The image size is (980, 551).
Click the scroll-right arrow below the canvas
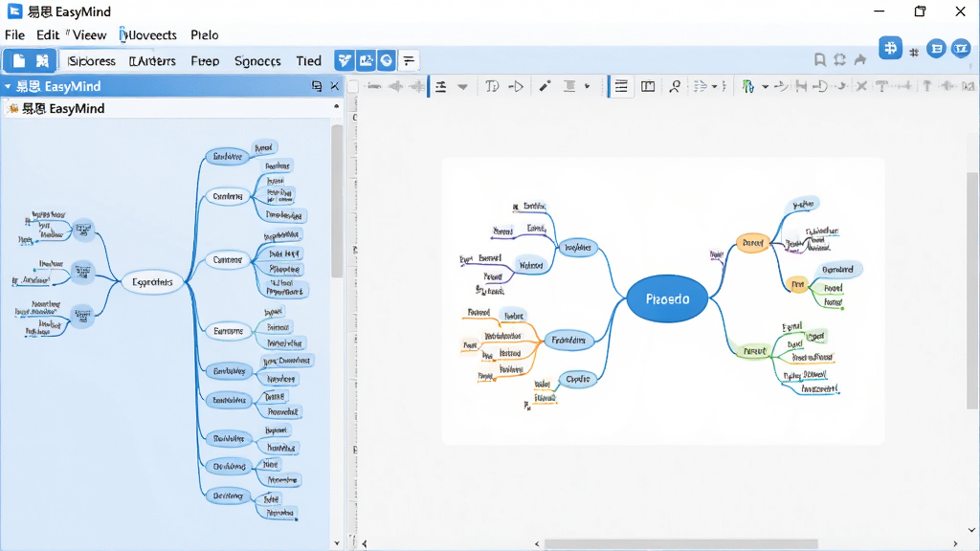(x=955, y=544)
